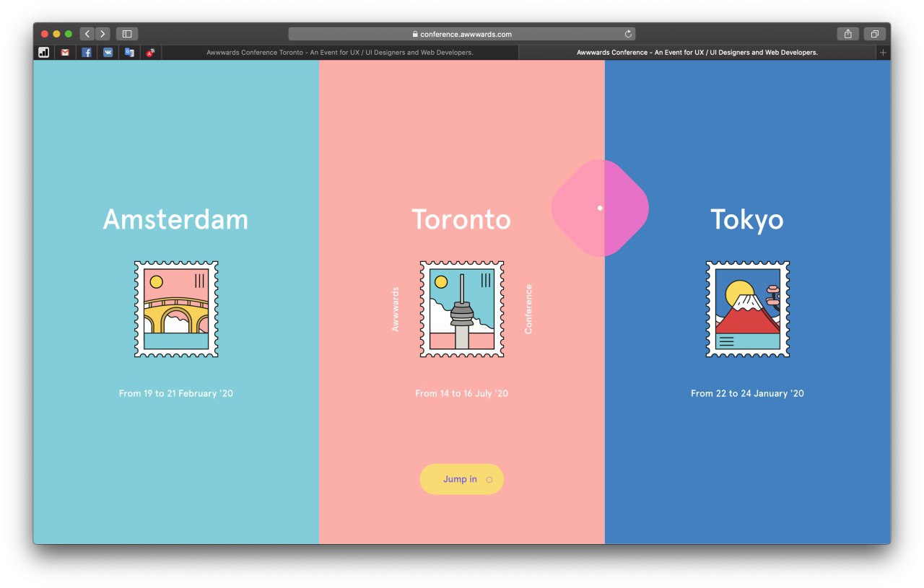Select the Amsterdam heading

click(x=175, y=219)
